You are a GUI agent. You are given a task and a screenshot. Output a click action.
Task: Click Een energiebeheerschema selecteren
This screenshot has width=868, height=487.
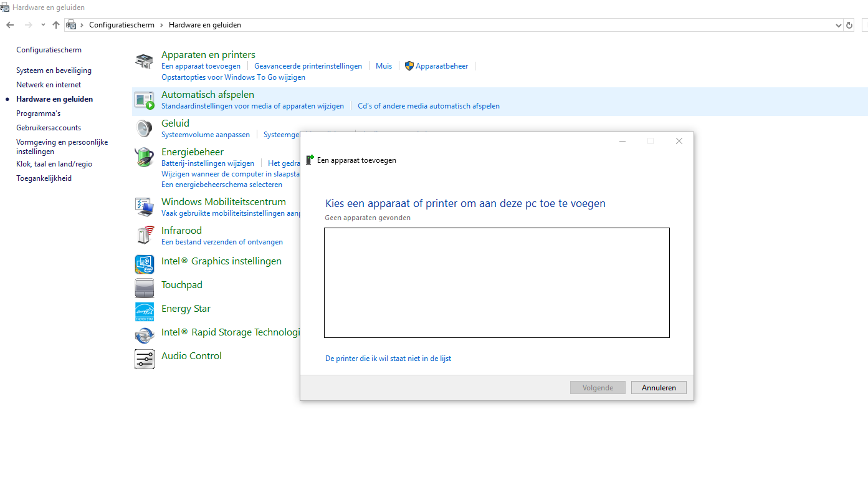[x=222, y=185]
